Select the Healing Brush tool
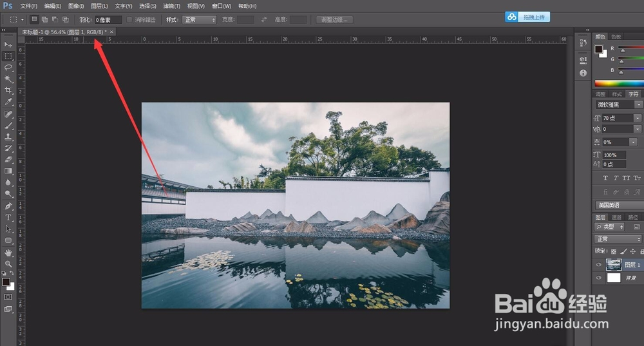The image size is (644, 346). pos(8,114)
